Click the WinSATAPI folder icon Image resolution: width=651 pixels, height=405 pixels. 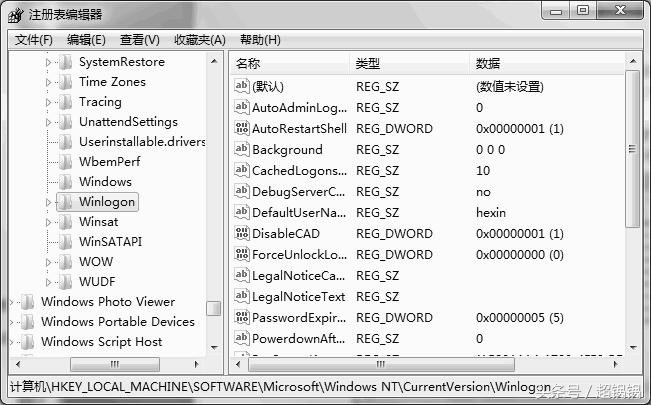(66, 242)
